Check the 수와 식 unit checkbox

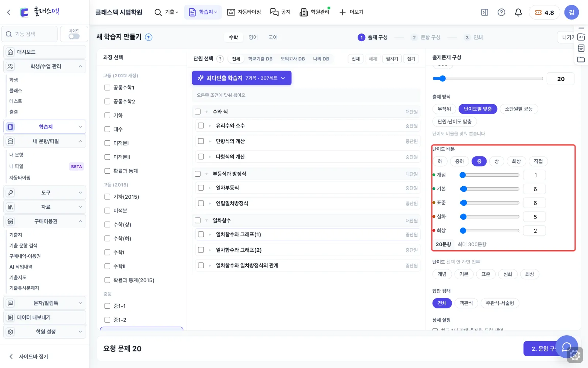[198, 112]
